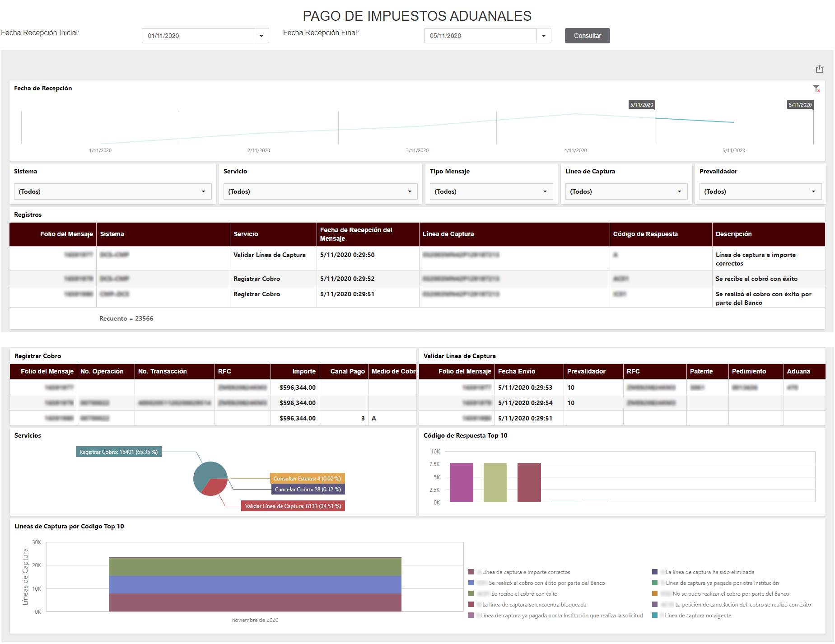Screen dimensions: 835x644
Task: Click the Fecha Recepción Inicial date field
Action: 198,36
